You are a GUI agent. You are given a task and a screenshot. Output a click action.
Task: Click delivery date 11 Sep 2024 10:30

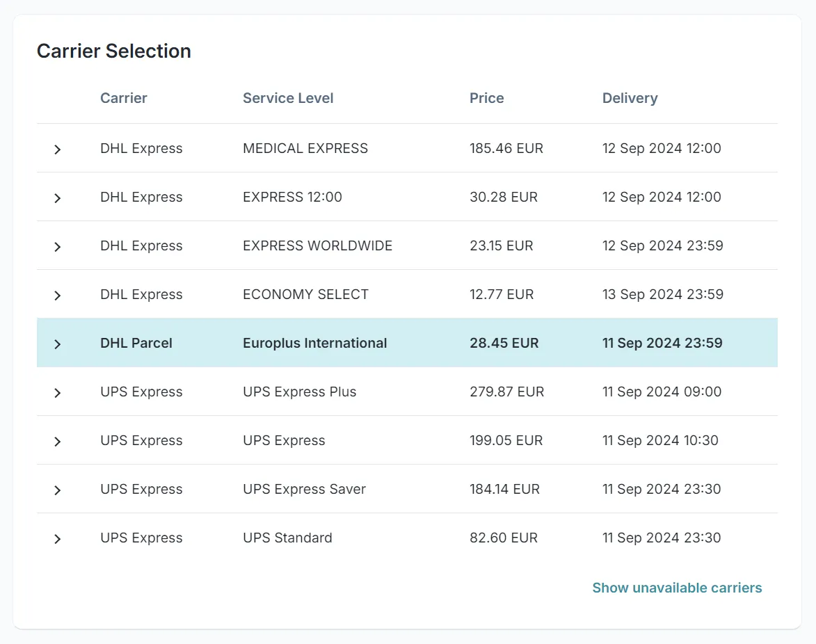click(660, 440)
